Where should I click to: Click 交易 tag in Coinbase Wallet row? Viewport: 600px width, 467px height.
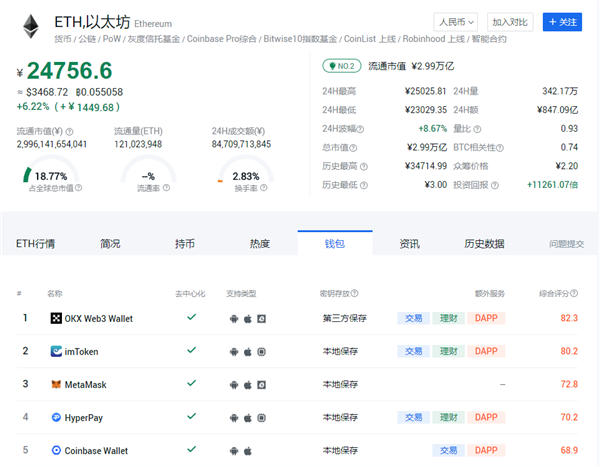pyautogui.click(x=448, y=450)
